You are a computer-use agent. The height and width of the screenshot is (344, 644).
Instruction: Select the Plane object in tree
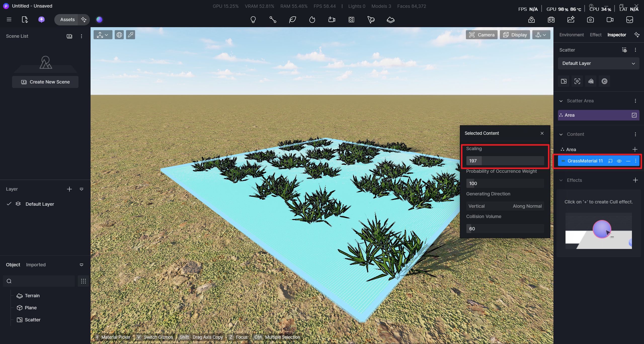click(30, 308)
